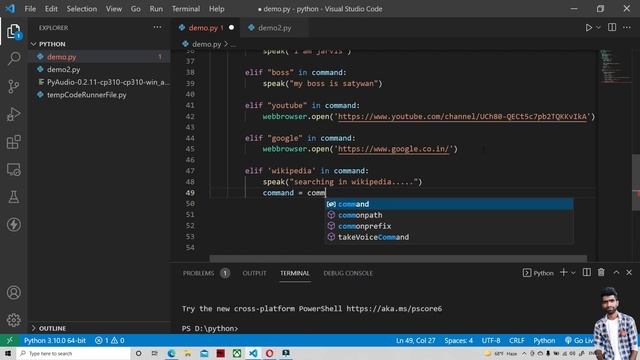Select Python 3.10.0 64-bit interpreter

[x=55, y=340]
